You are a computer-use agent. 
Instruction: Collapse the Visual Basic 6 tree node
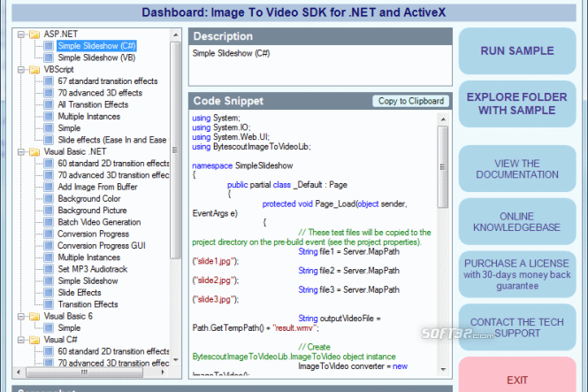(21, 317)
